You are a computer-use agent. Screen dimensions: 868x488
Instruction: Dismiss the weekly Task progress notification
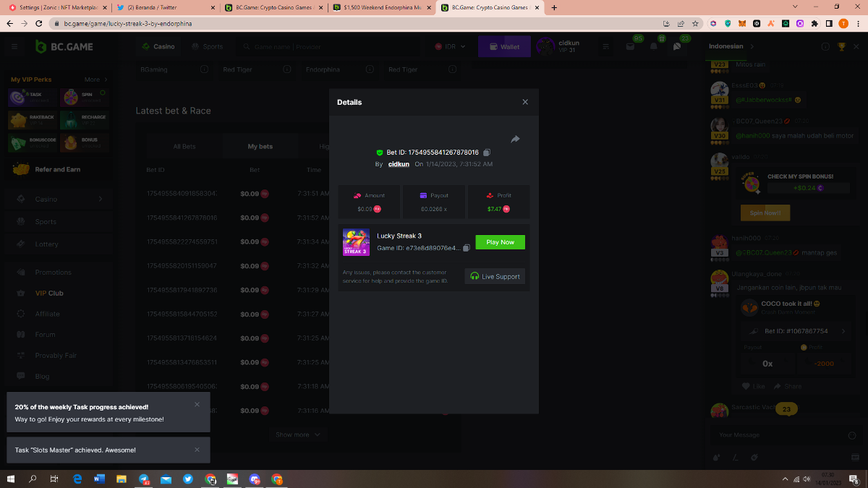(197, 405)
